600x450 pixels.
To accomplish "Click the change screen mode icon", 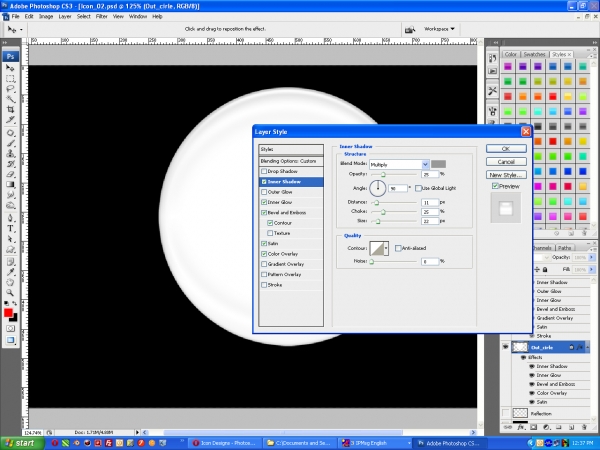I will (x=10, y=340).
